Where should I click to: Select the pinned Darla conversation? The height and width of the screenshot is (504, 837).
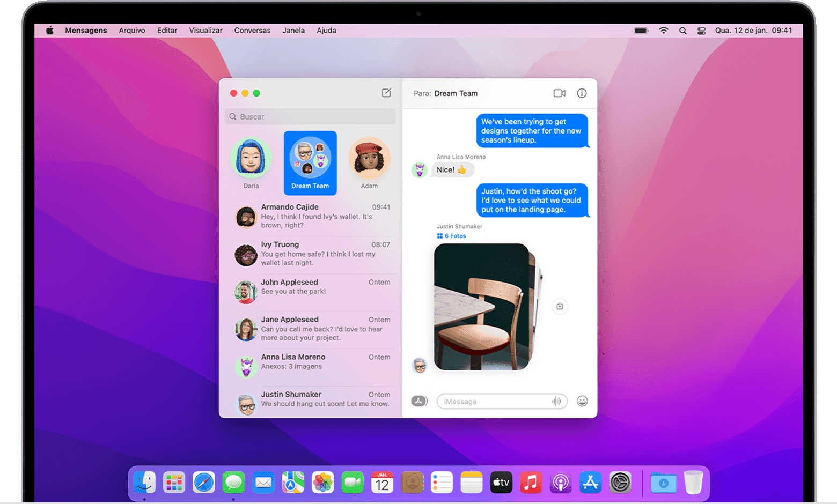coord(251,158)
